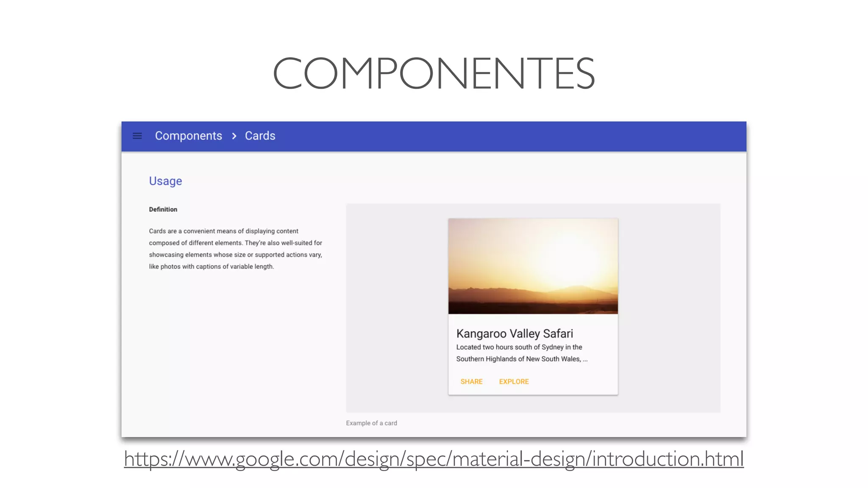868x488 pixels.
Task: Open the material-design introduction URL link
Action: point(434,459)
